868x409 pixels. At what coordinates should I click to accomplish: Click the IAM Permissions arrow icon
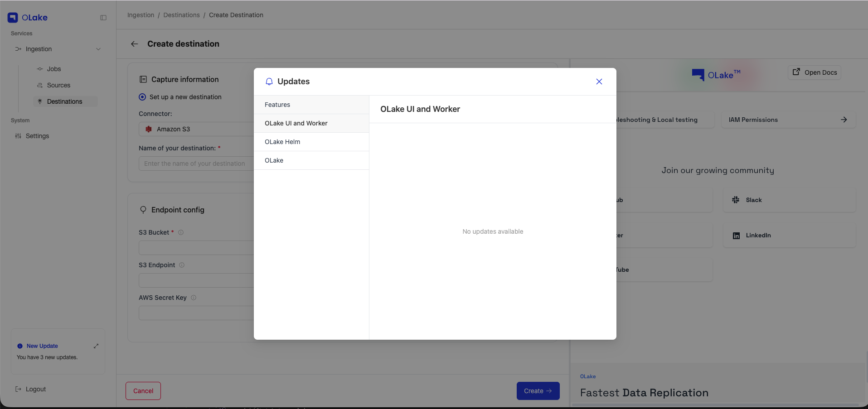[844, 120]
